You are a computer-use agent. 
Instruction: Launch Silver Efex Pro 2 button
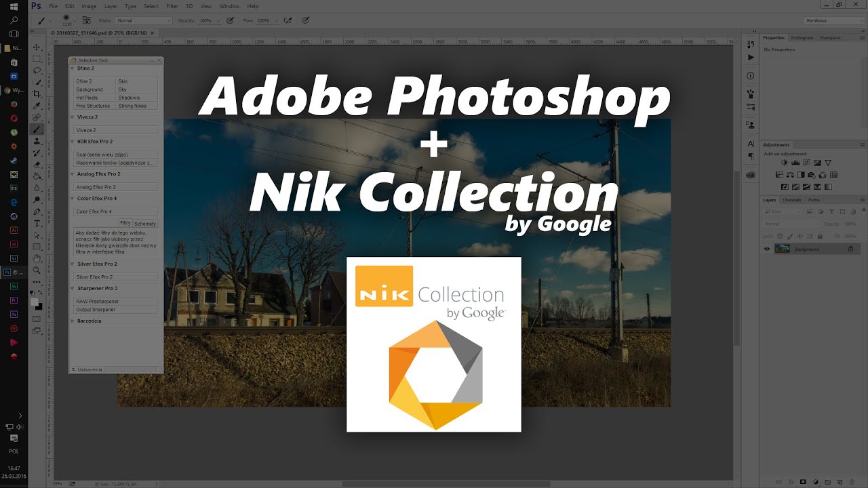(x=115, y=277)
